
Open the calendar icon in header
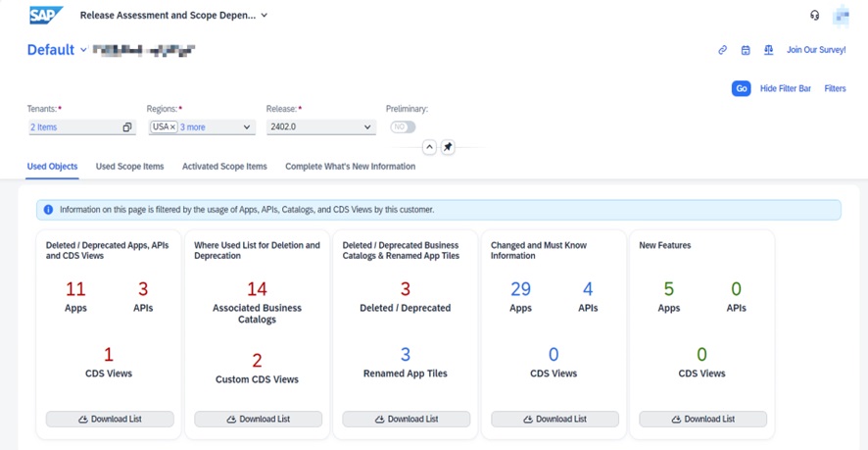click(x=746, y=50)
